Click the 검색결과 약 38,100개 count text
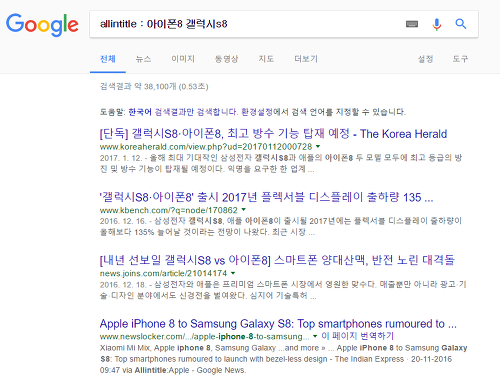Screen dimensions: 500x389 (154, 87)
